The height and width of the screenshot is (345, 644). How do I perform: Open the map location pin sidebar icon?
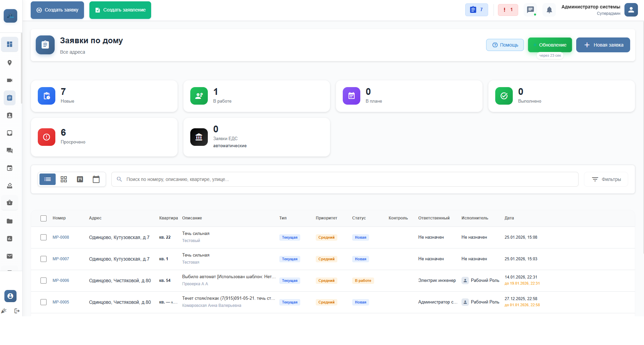coord(9,63)
